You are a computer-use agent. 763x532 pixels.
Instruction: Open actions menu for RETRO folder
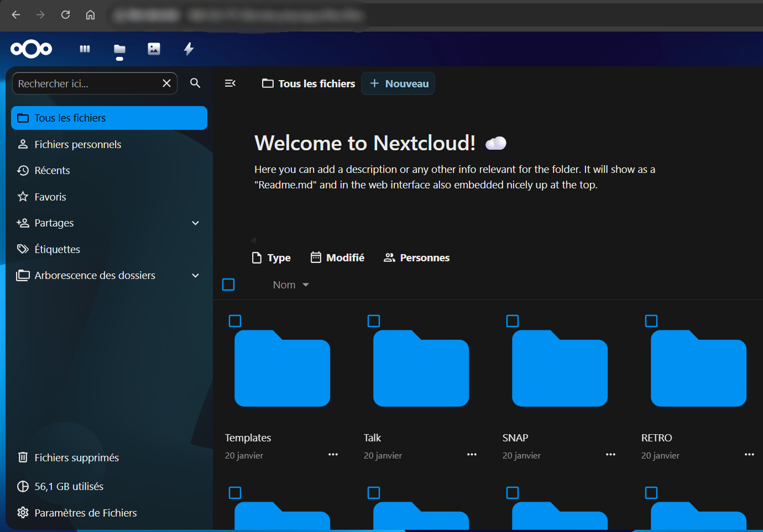(x=749, y=455)
